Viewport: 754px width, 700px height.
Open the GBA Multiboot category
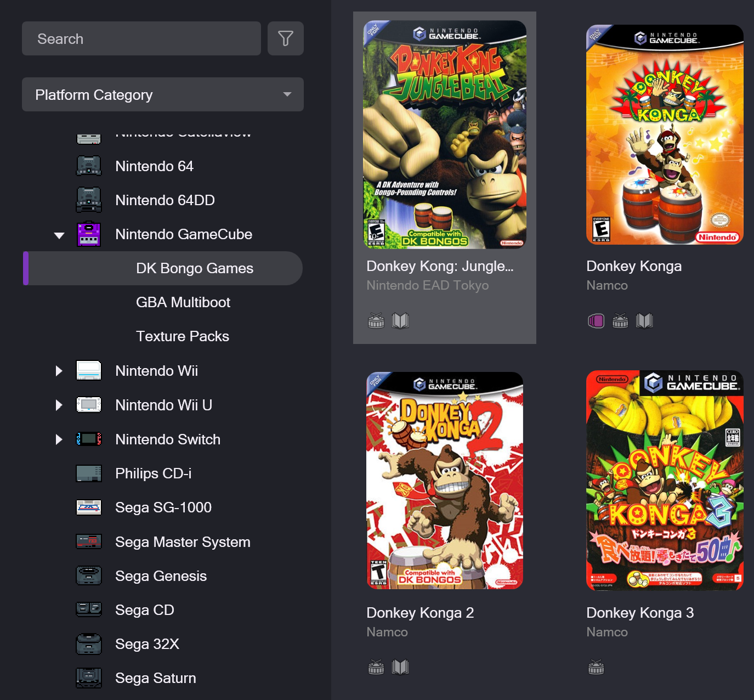(183, 302)
